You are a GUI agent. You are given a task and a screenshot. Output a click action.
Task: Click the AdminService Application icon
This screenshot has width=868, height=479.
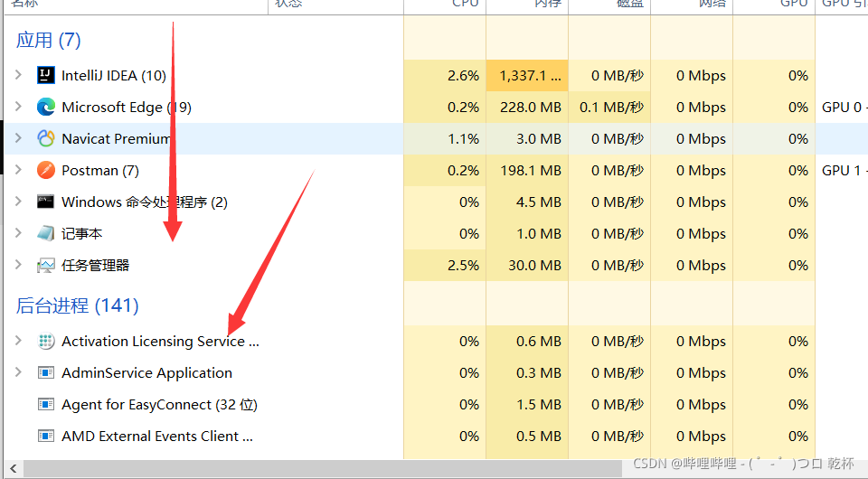45,372
